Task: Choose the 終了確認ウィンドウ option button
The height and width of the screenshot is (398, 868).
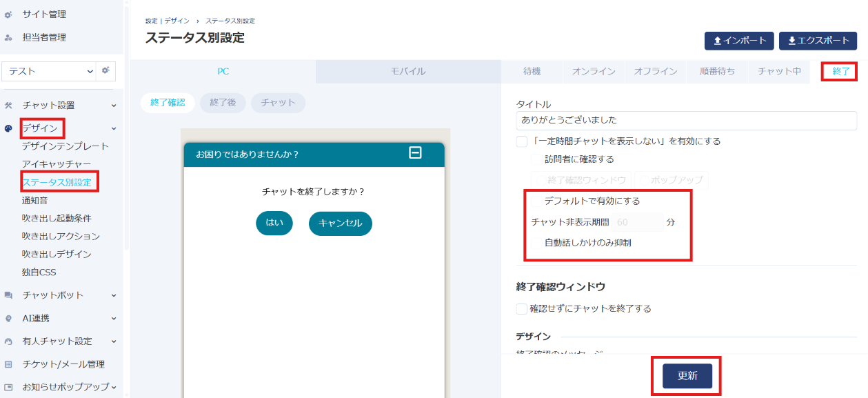Action: pos(581,180)
